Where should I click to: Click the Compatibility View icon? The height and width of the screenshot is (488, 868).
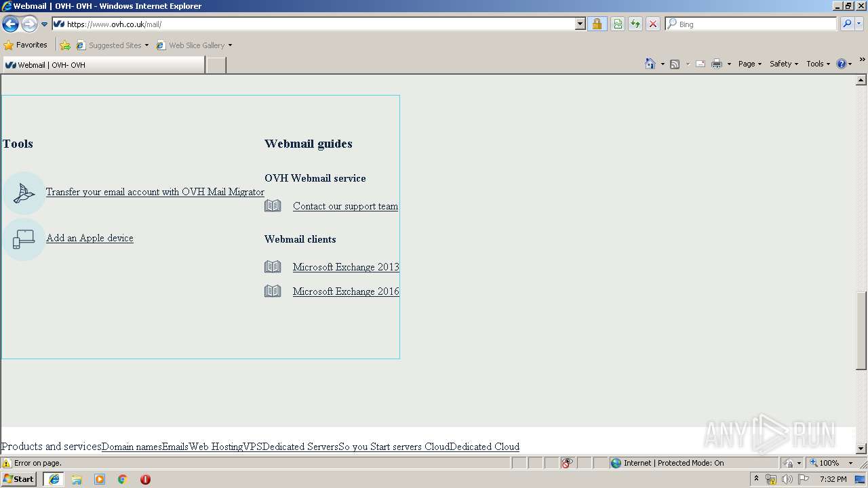coord(618,24)
